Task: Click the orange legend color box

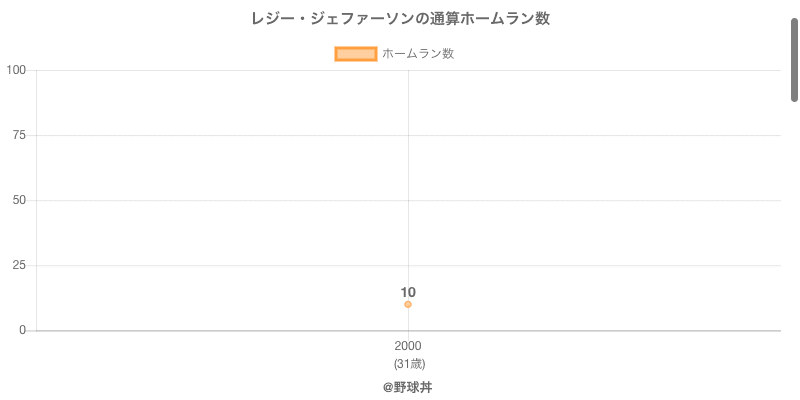Action: [x=355, y=54]
